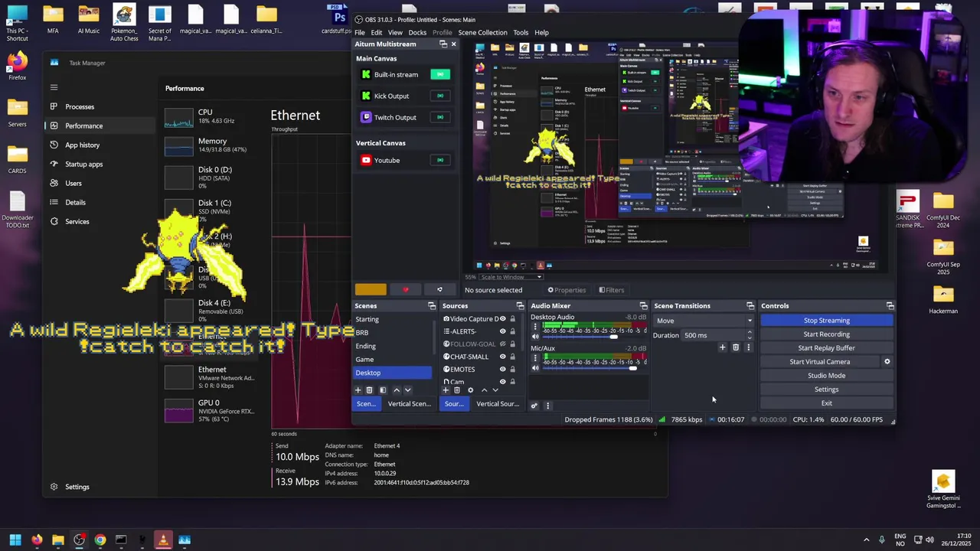Image resolution: width=980 pixels, height=551 pixels.
Task: Open OBS Settings from Controls
Action: pyautogui.click(x=827, y=390)
